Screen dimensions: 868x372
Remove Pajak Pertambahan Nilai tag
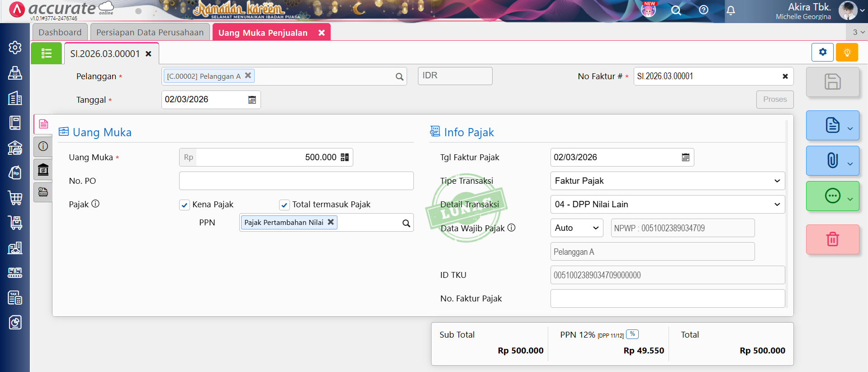click(331, 222)
